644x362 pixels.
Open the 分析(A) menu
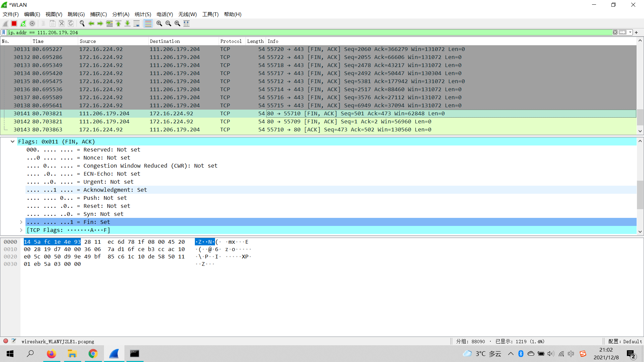click(x=120, y=14)
